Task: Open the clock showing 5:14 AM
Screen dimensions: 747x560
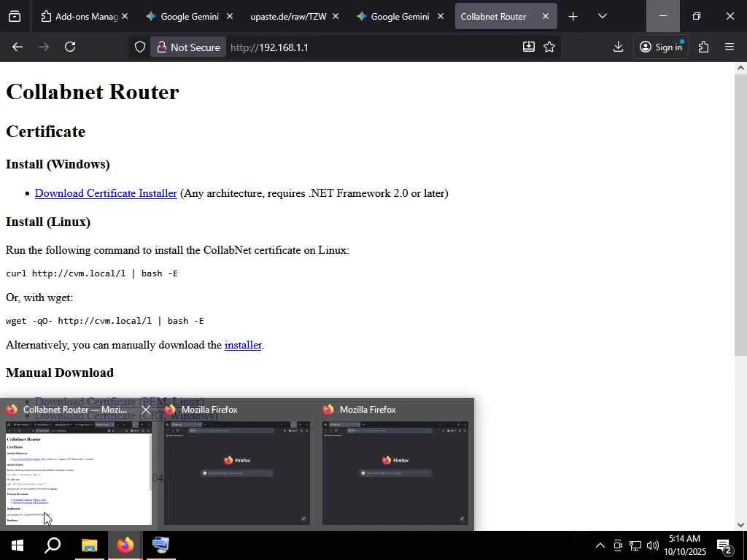Action: click(684, 545)
